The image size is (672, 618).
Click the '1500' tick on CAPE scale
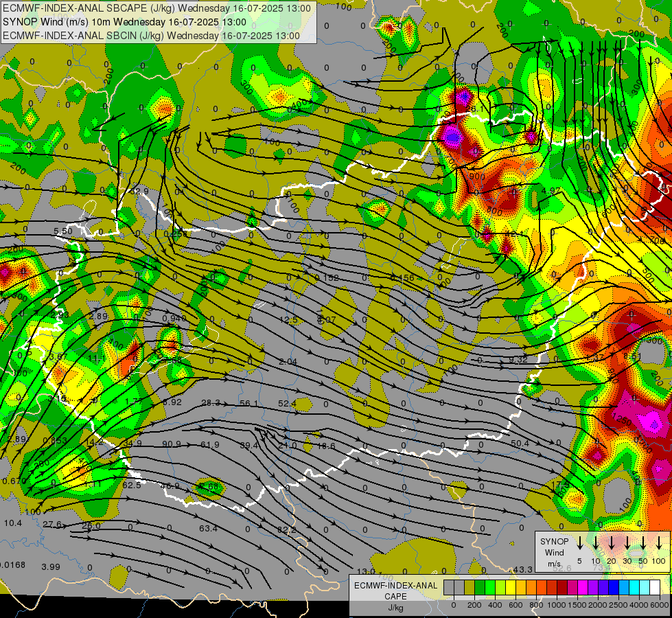(577, 605)
